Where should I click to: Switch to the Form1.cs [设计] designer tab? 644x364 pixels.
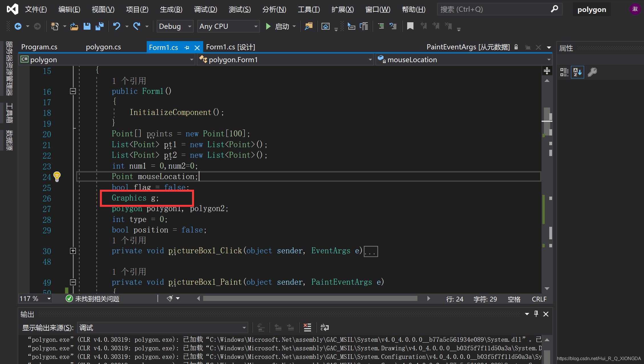tap(231, 47)
